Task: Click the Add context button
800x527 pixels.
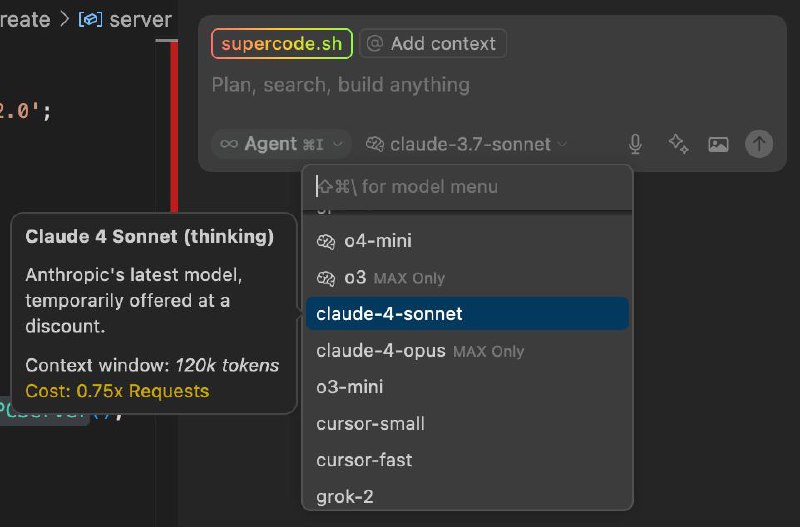Action: pos(433,44)
